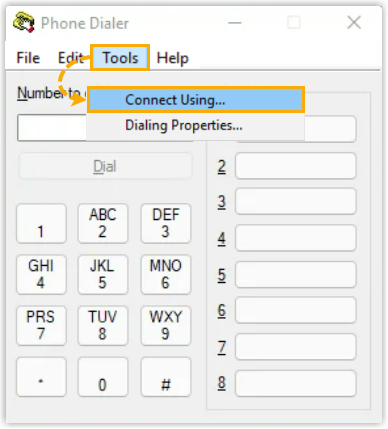Tap keypad key WXY 9
This screenshot has height=429, width=388.
[166, 326]
